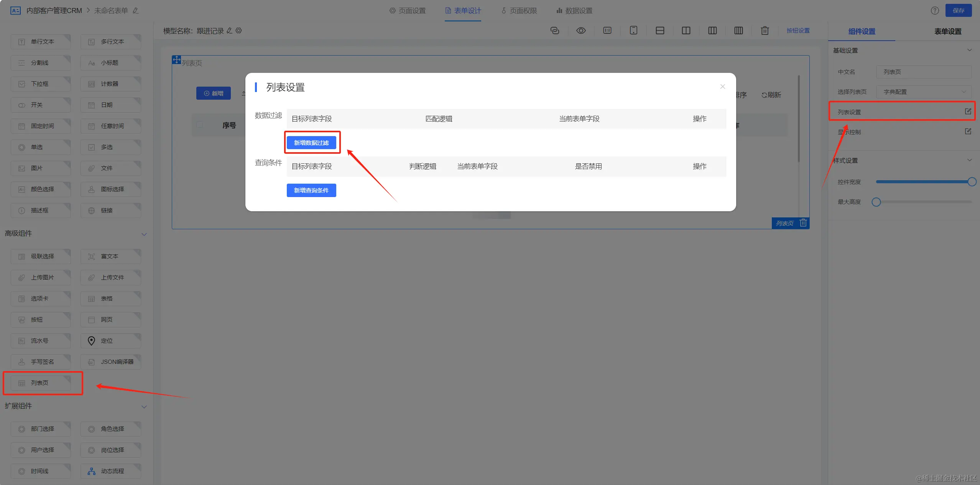This screenshot has width=980, height=485.
Task: Open the 页面权限 tab
Action: tap(519, 11)
